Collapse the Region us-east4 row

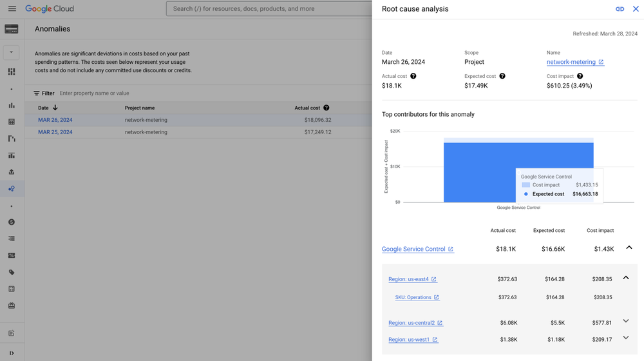(x=626, y=278)
